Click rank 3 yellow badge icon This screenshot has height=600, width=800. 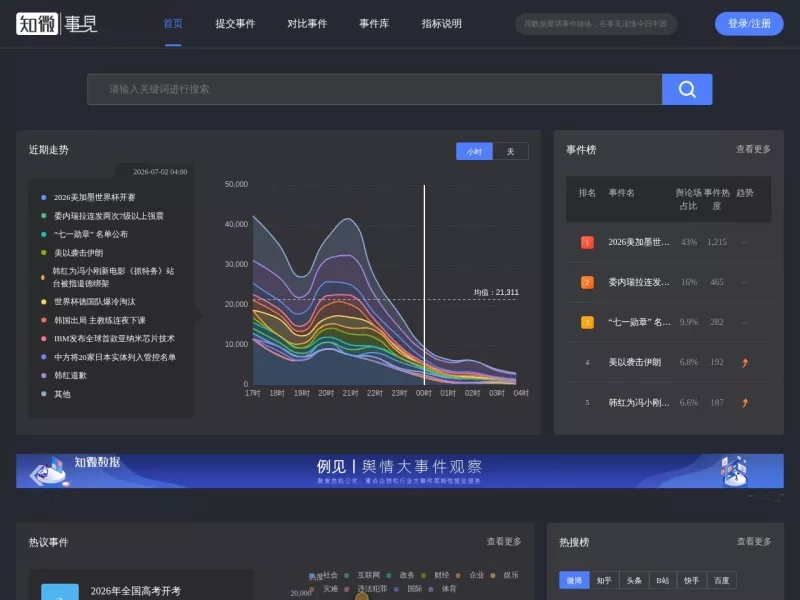(x=587, y=322)
